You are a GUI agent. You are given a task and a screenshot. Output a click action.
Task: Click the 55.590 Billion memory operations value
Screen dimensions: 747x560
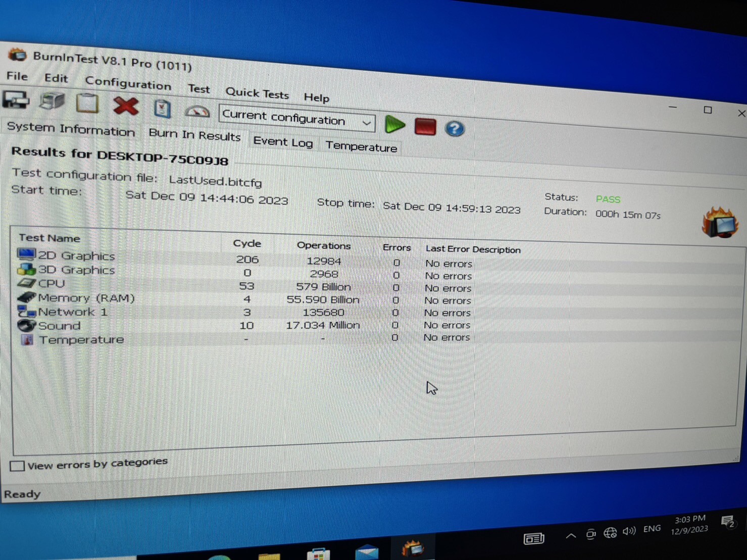click(x=323, y=299)
